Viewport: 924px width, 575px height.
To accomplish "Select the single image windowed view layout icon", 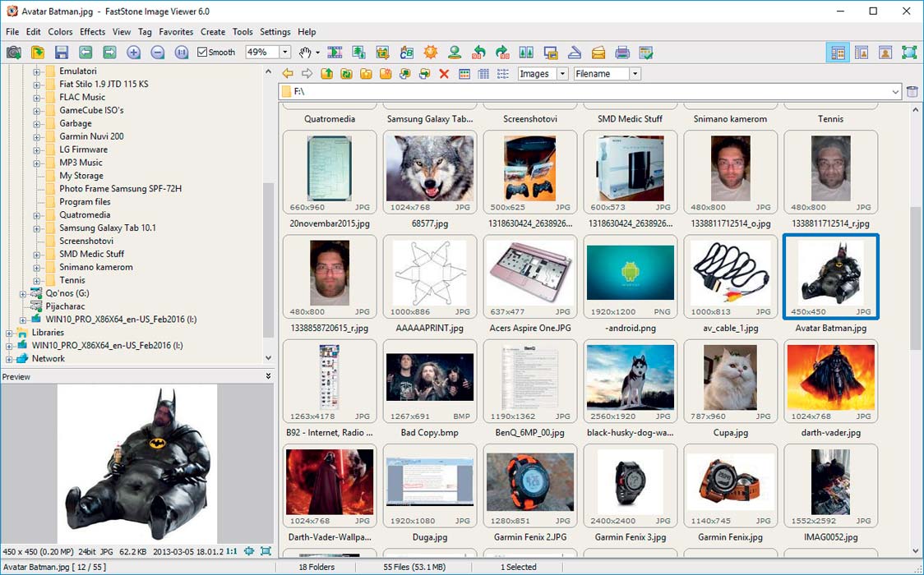I will [885, 53].
